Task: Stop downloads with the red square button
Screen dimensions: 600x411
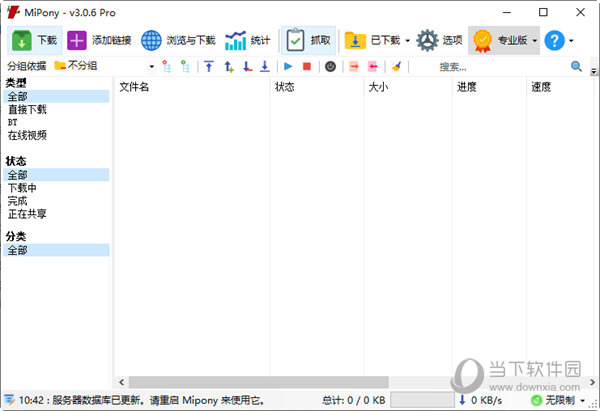Action: (307, 67)
